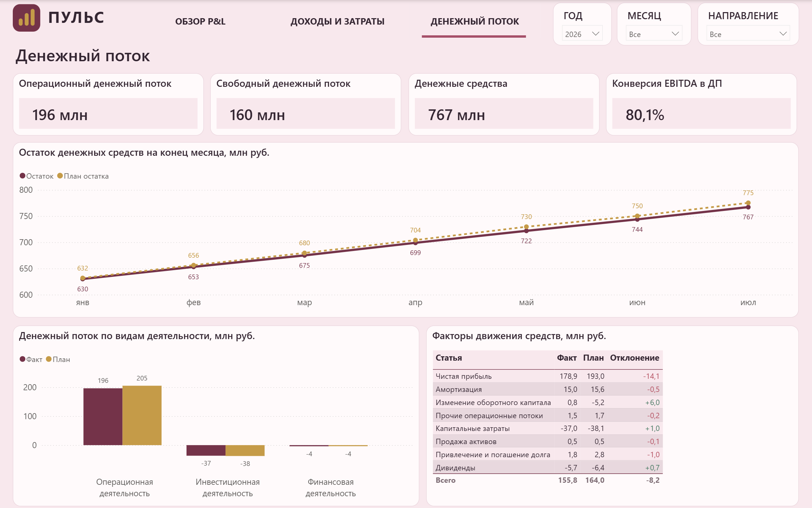Expand the Месяц filter dropdown
Screen dimensions: 812x508
point(654,34)
